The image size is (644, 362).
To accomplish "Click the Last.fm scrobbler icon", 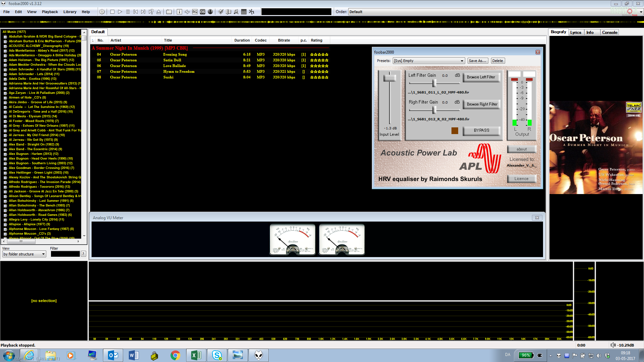I will 203,12.
